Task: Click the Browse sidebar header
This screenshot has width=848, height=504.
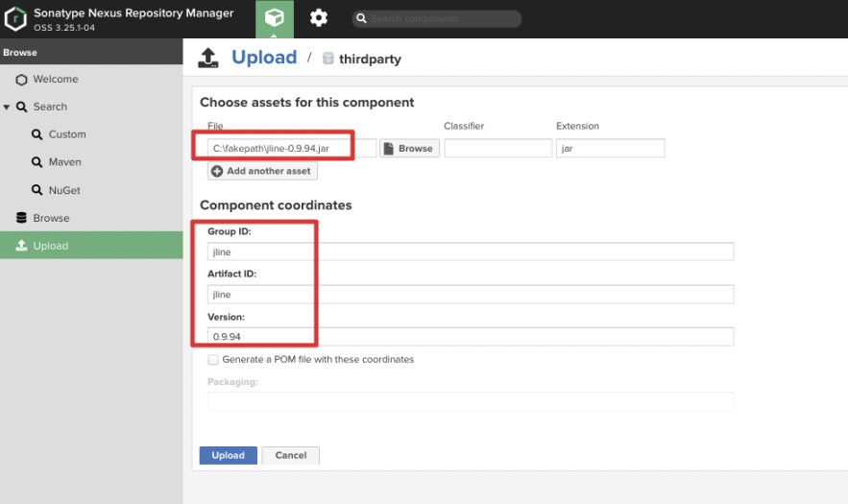Action: click(x=91, y=52)
